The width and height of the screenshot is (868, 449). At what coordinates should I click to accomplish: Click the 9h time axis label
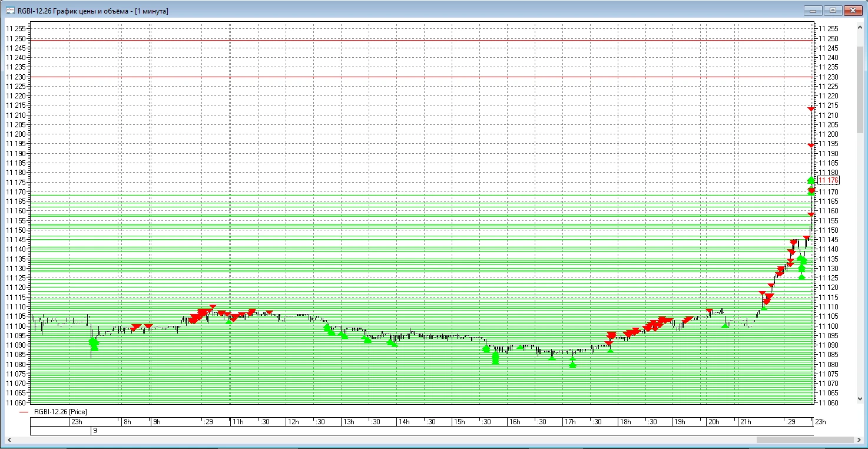[157, 422]
